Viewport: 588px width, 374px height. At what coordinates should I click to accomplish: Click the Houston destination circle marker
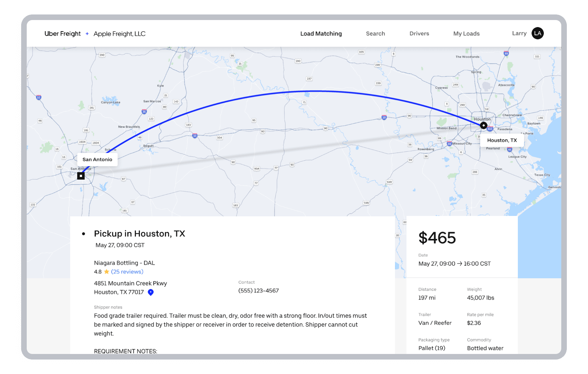(483, 125)
